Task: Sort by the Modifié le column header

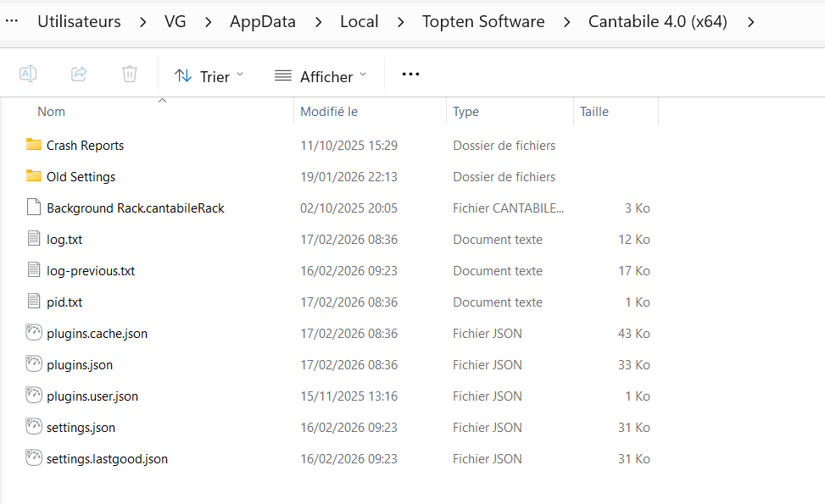Action: tap(329, 112)
